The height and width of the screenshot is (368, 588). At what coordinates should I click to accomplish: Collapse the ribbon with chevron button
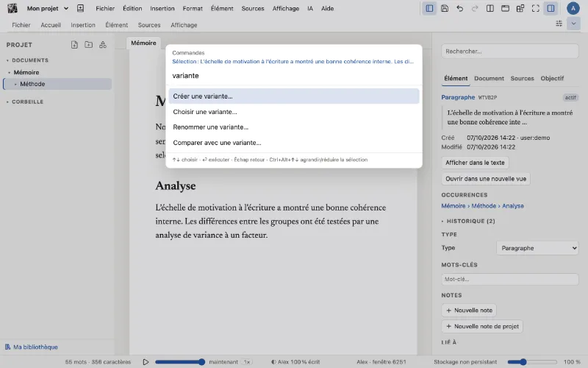(x=573, y=24)
